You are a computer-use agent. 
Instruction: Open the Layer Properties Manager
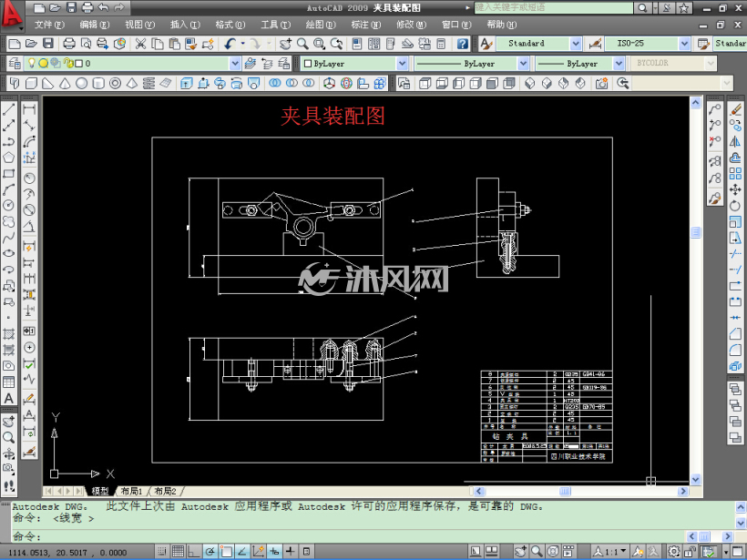pyautogui.click(x=15, y=64)
